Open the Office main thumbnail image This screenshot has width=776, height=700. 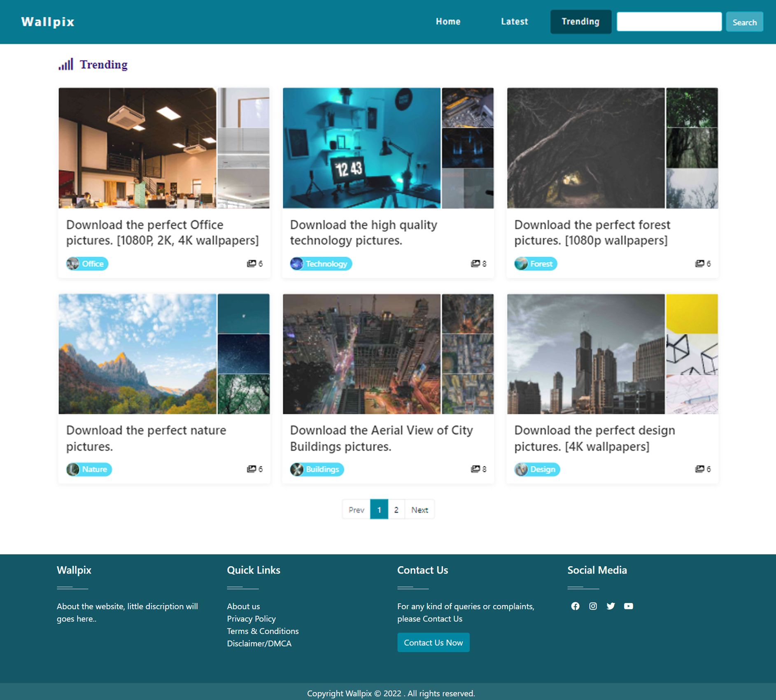pos(137,148)
